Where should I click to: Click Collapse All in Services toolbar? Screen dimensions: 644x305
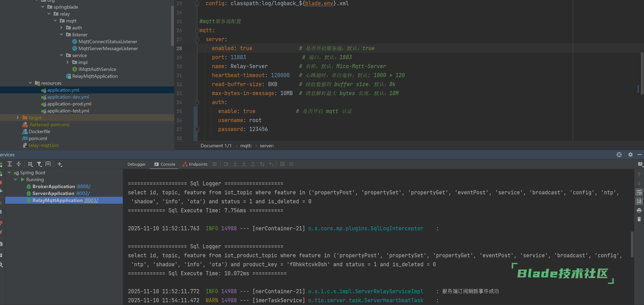coord(19,164)
